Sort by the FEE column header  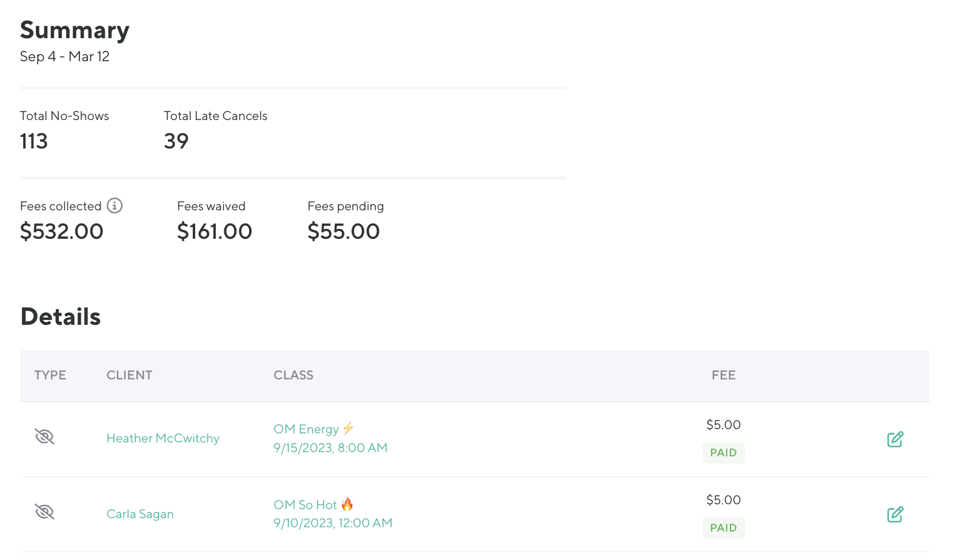click(x=723, y=375)
